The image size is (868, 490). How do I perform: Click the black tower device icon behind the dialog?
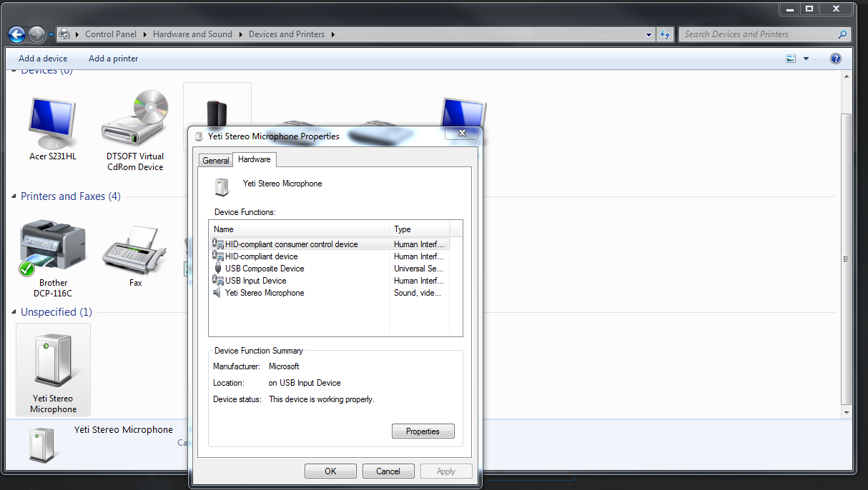click(217, 113)
